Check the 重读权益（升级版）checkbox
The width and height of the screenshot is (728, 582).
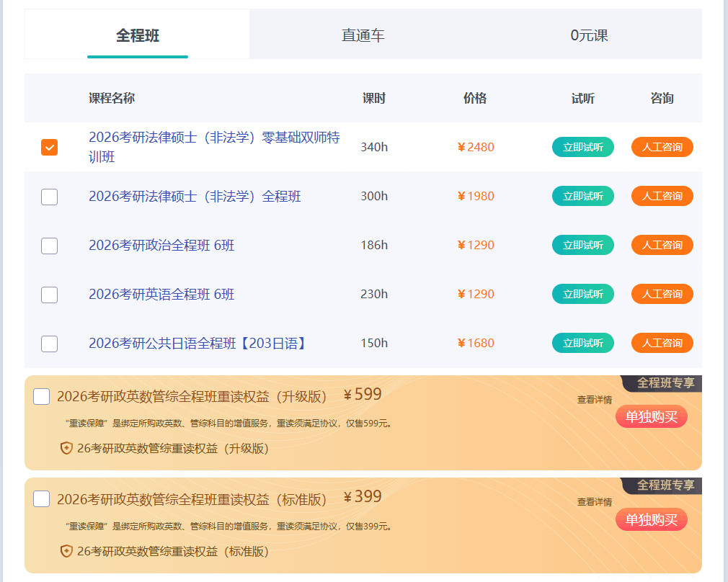[x=42, y=397]
